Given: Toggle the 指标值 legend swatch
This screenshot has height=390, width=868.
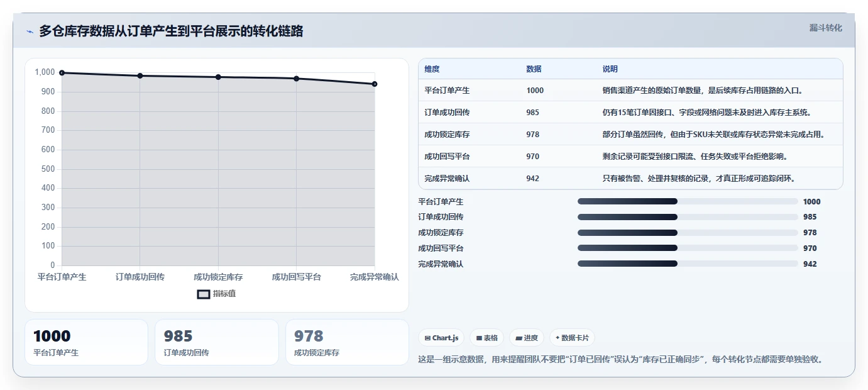Looking at the screenshot, I should tap(204, 294).
